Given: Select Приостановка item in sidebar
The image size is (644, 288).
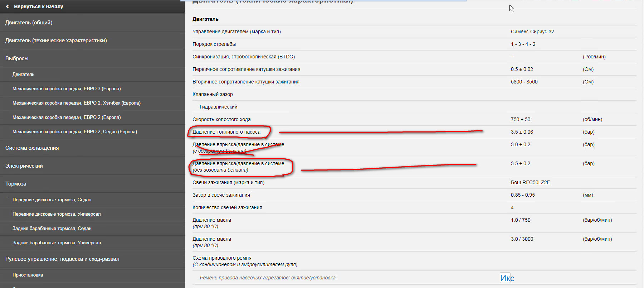Looking at the screenshot, I should (28, 275).
